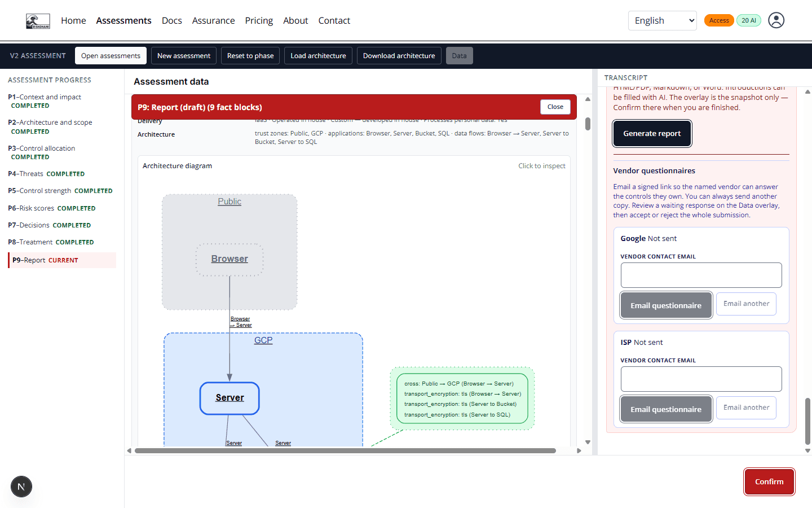812x508 pixels.
Task: Select the Browser node in the diagram
Action: pyautogui.click(x=230, y=259)
